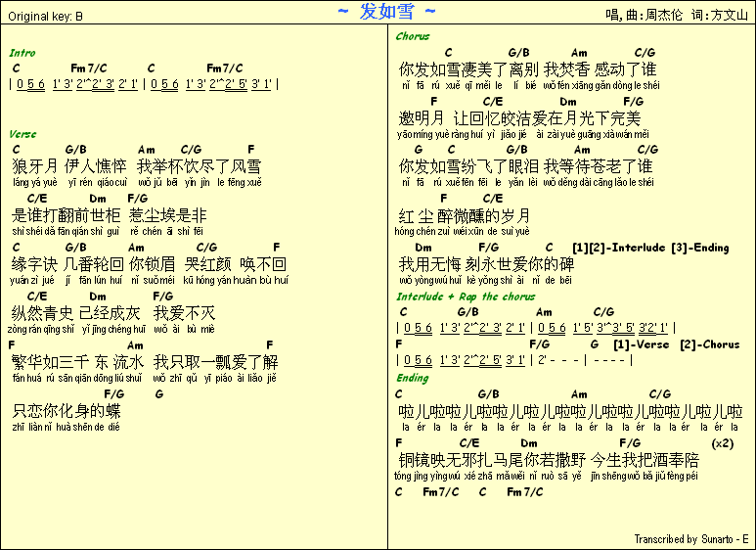Click the lyric 我只取一瓢爱了解
Image resolution: width=756 pixels, height=550 pixels.
[x=215, y=362]
